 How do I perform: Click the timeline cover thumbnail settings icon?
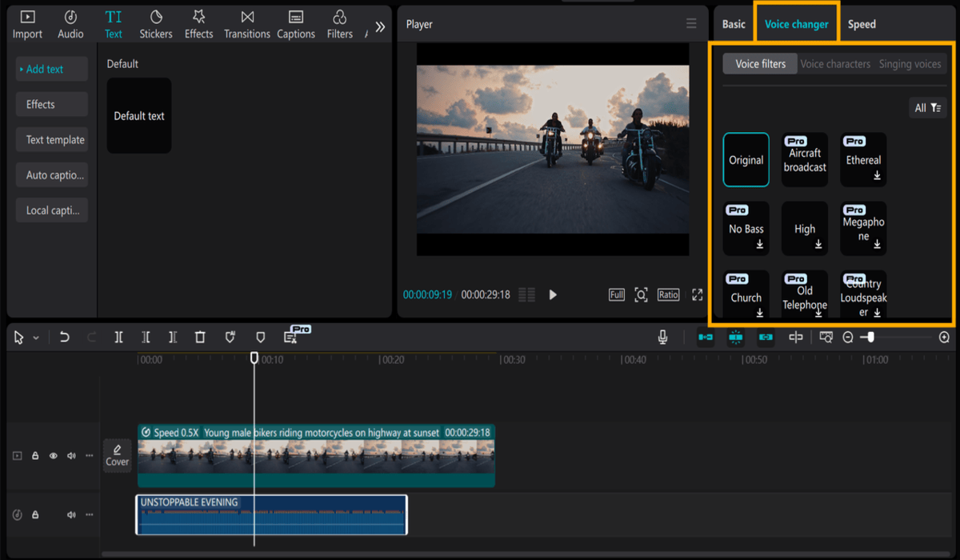point(826,338)
